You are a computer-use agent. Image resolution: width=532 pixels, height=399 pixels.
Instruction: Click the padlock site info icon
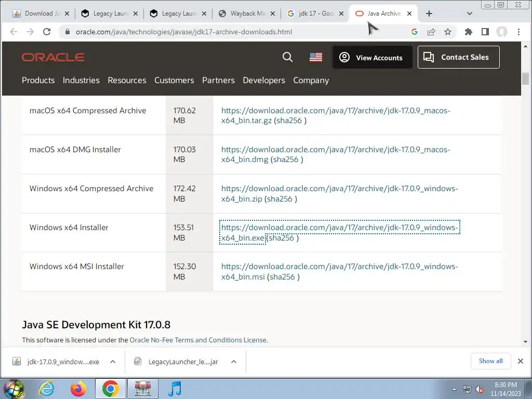click(x=68, y=32)
